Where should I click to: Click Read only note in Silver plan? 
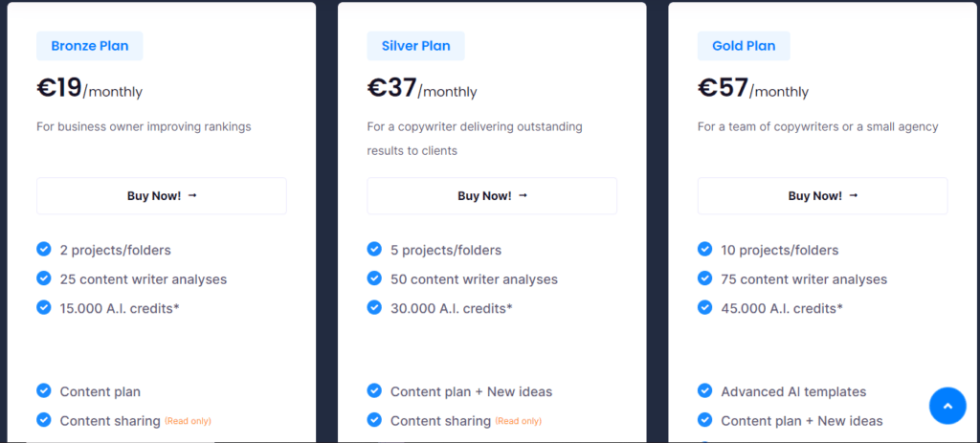[519, 421]
